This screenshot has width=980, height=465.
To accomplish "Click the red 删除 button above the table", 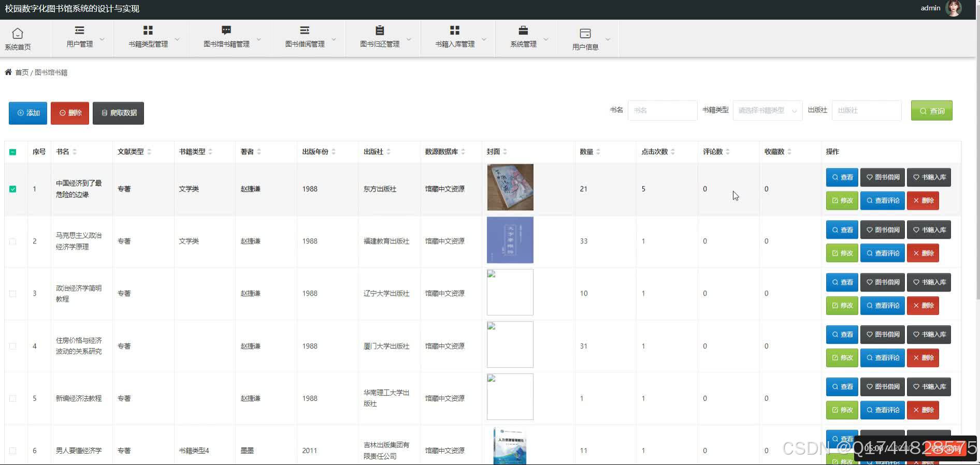I will pos(70,113).
